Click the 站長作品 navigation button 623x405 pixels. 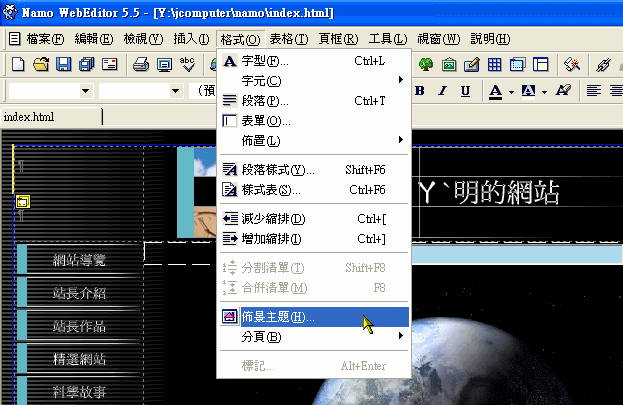point(79,326)
